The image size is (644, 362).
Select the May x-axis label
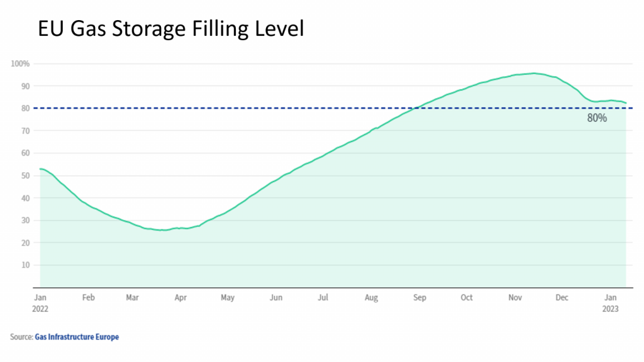pyautogui.click(x=228, y=297)
